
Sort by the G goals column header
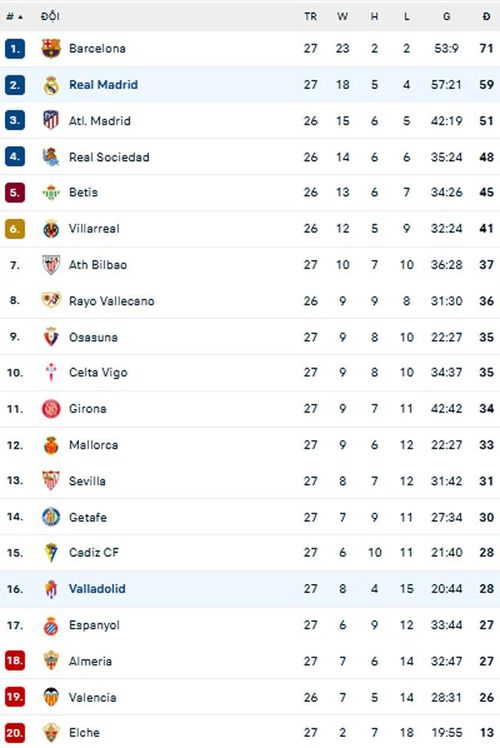(447, 16)
